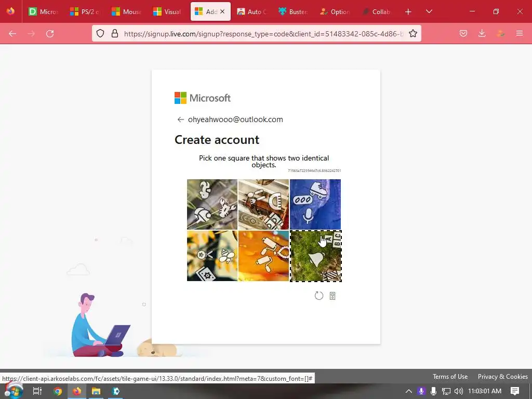This screenshot has width=532, height=399.
Task: Switch to the 'Buster' tab
Action: click(293, 11)
